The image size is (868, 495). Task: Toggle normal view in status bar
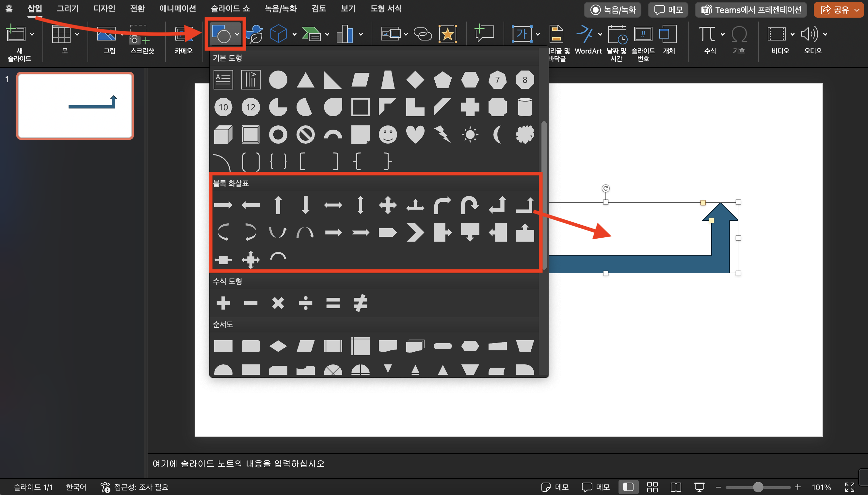click(628, 487)
